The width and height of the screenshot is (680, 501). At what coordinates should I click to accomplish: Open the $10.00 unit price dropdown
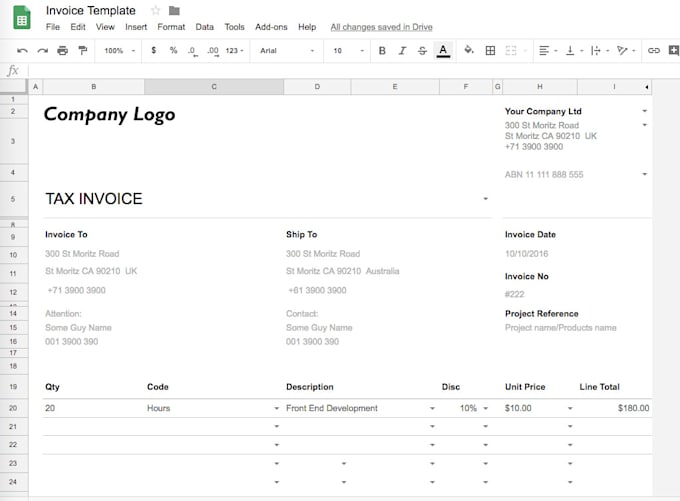click(x=570, y=408)
